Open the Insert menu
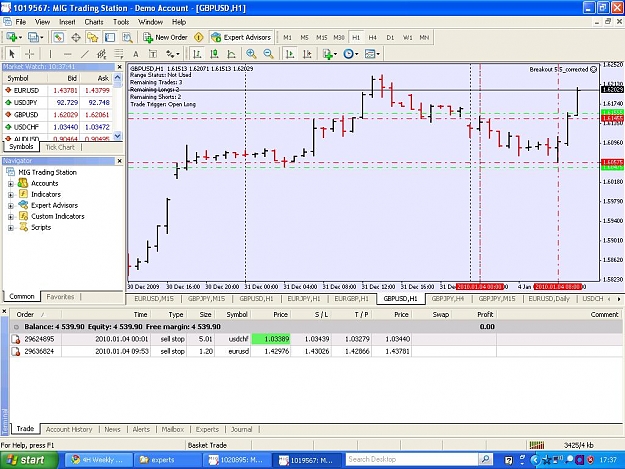 pos(67,22)
